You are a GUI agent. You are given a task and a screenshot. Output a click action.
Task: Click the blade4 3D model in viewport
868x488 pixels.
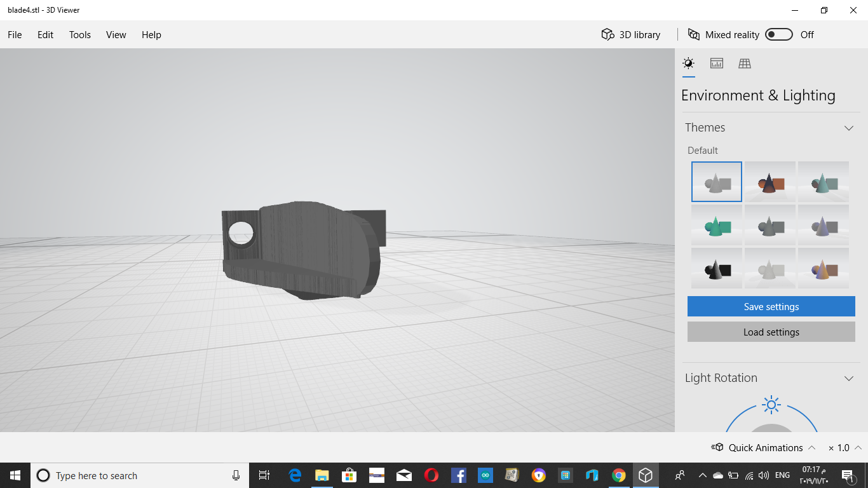click(x=303, y=250)
